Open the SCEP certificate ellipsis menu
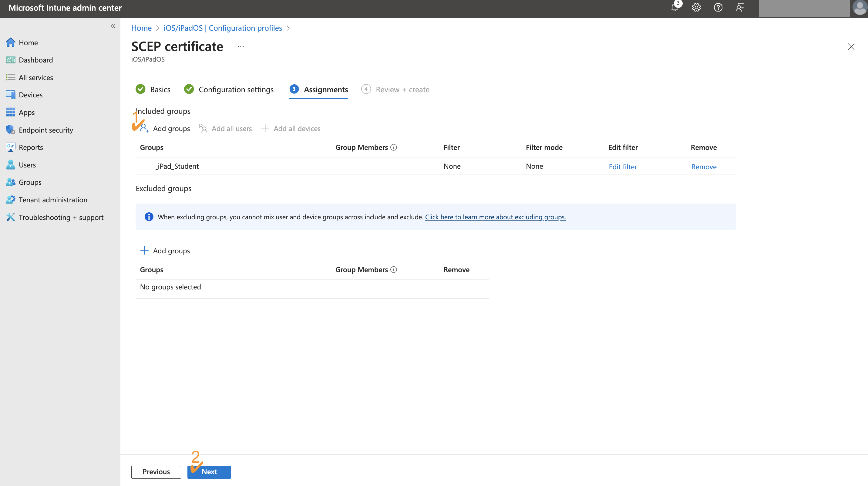Image resolution: width=868 pixels, height=486 pixels. pyautogui.click(x=240, y=46)
